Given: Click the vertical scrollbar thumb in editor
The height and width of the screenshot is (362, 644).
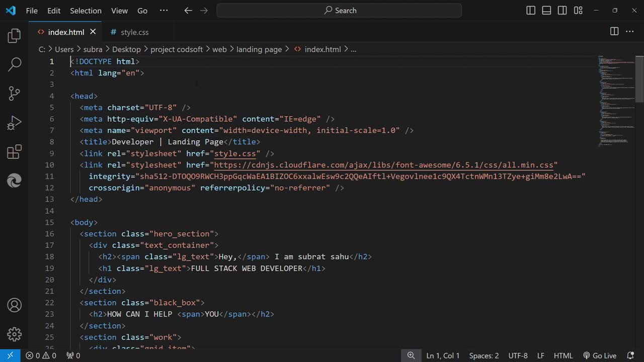Looking at the screenshot, I should coord(639,78).
